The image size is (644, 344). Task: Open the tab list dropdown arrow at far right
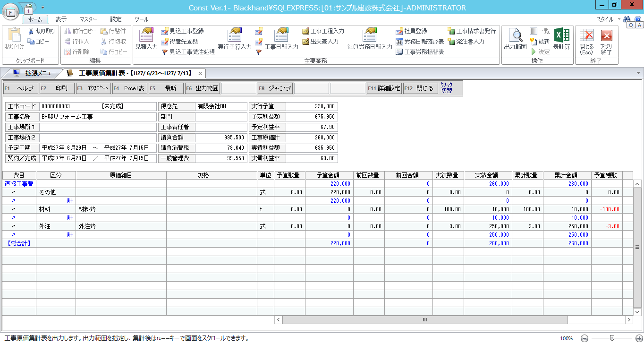pos(638,73)
